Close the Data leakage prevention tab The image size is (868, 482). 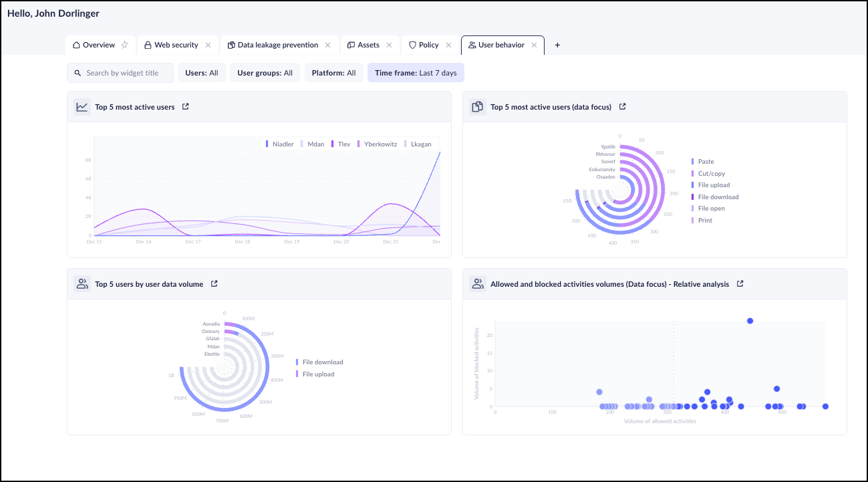coord(327,45)
